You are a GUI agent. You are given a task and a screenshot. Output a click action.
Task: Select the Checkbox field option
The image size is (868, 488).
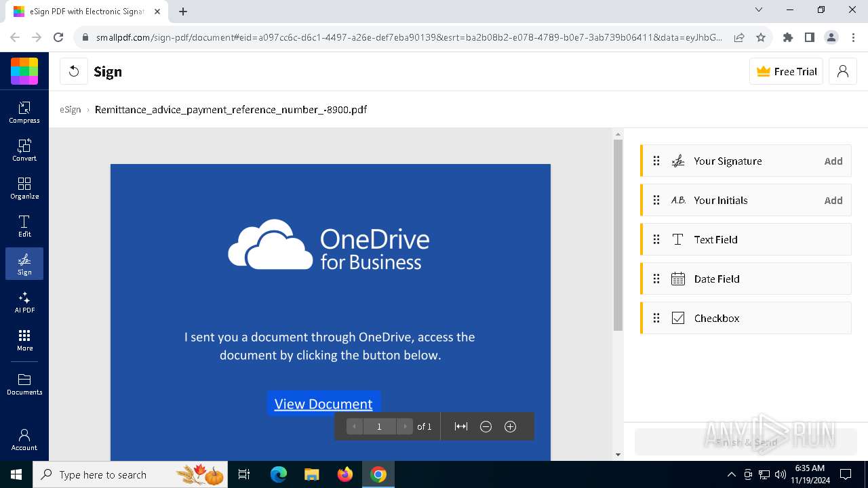(746, 318)
